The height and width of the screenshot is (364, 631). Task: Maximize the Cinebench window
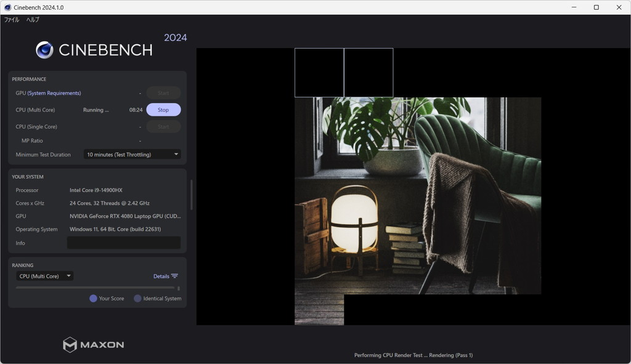596,7
